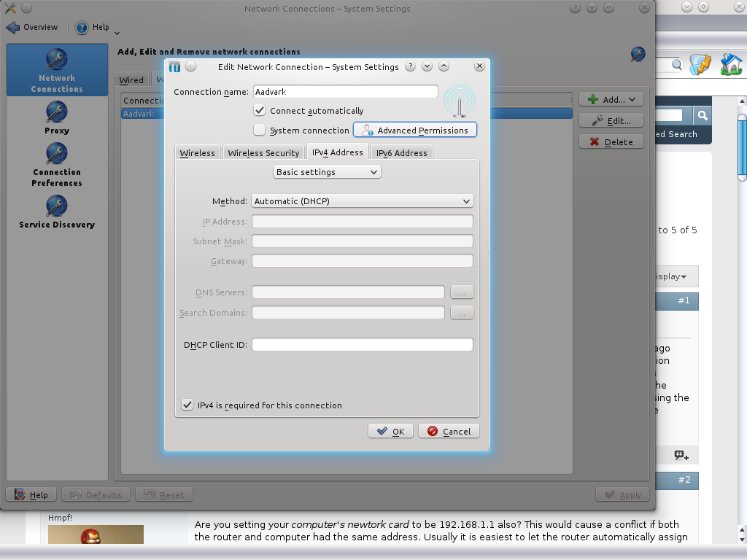This screenshot has width=747, height=560.
Task: Switch to the Wireless Security tab
Action: (x=263, y=153)
